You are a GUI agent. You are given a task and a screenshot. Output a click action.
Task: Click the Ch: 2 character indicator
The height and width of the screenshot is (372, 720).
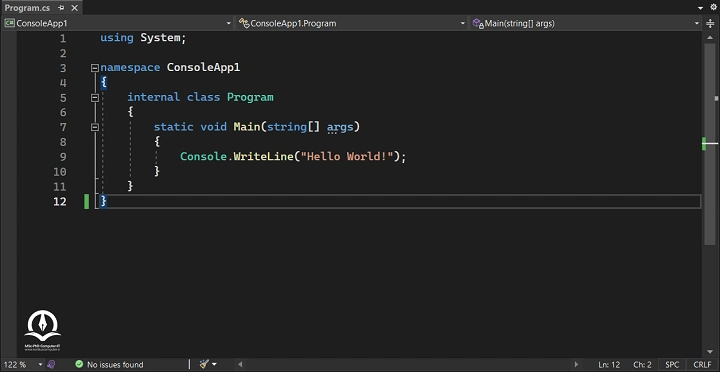(x=642, y=365)
